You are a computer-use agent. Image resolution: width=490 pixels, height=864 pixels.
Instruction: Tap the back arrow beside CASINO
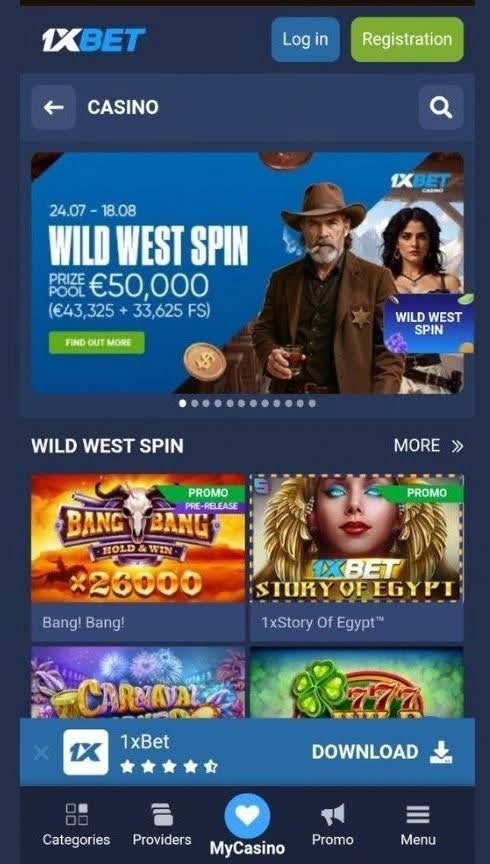(x=53, y=107)
